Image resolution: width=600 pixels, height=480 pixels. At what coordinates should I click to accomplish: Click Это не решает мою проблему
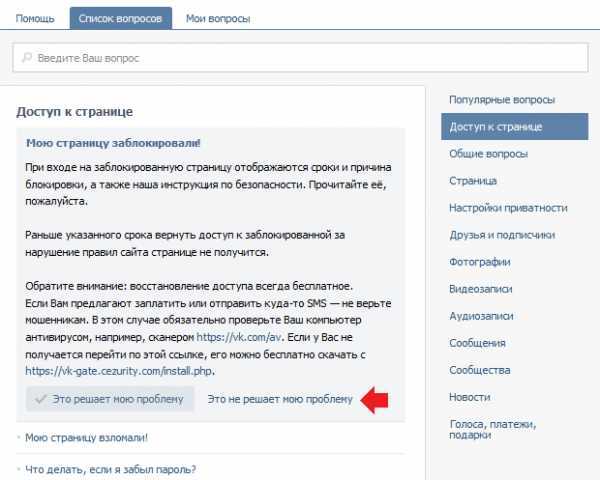pos(280,399)
